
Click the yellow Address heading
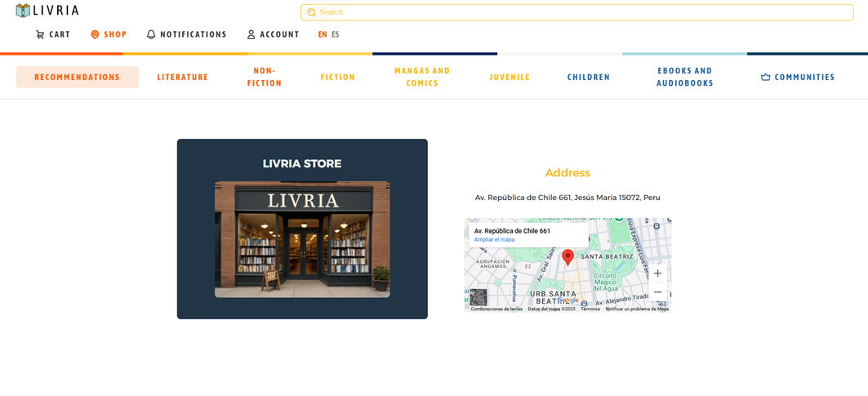(568, 173)
